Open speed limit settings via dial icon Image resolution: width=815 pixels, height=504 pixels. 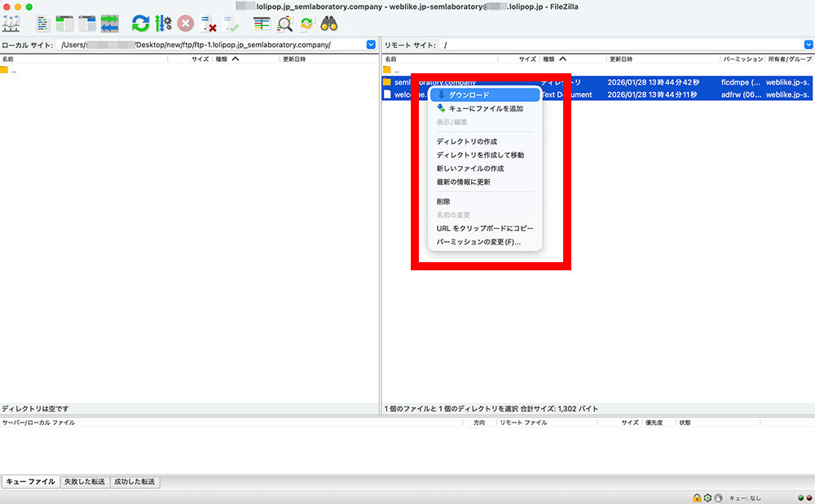718,497
